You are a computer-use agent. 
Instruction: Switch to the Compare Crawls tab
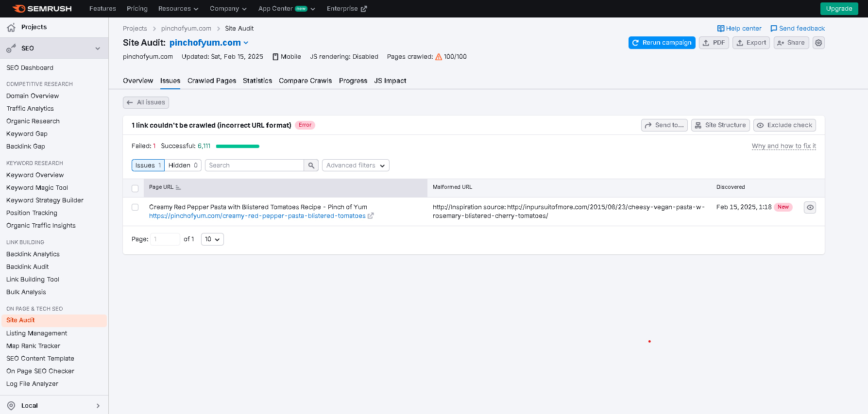[306, 81]
